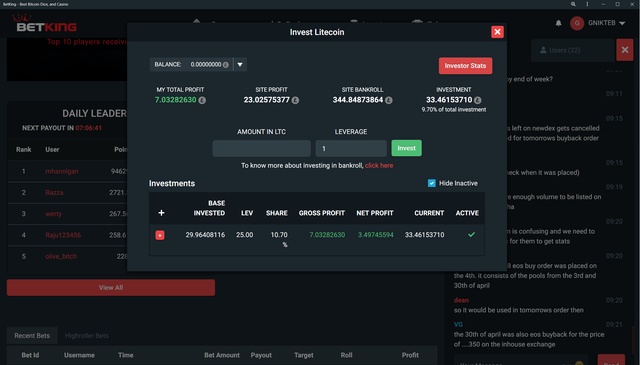Click net profit value 3.49745594
Screen dimensions: 640x365
376,235
